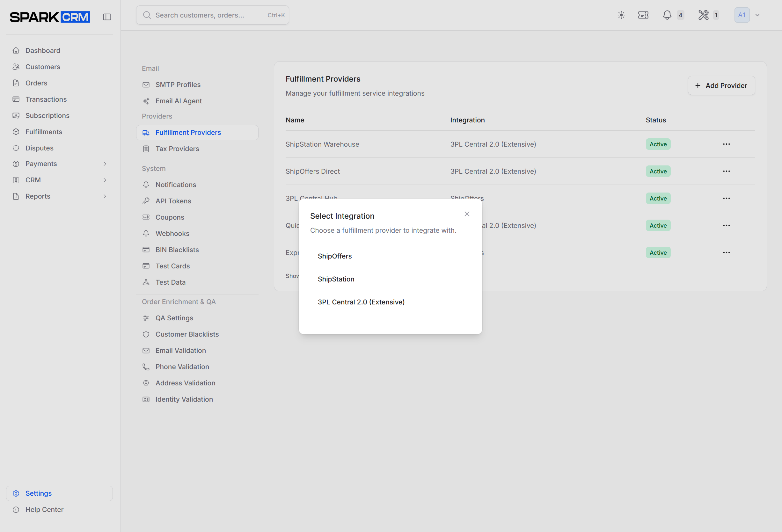This screenshot has width=782, height=532.
Task: Expand the Payments submenu chevron
Action: point(105,164)
